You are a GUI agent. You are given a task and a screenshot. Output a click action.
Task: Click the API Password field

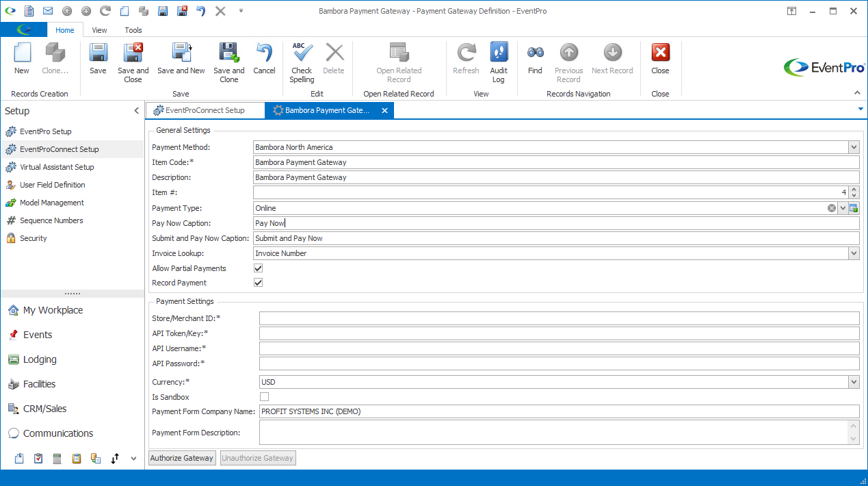click(559, 363)
